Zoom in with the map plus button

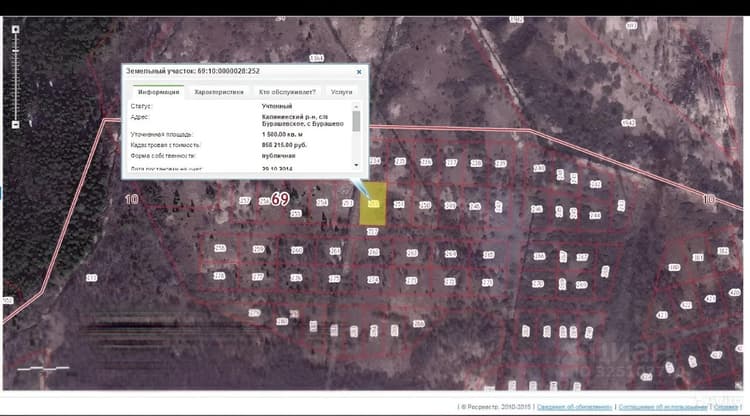coord(15,30)
